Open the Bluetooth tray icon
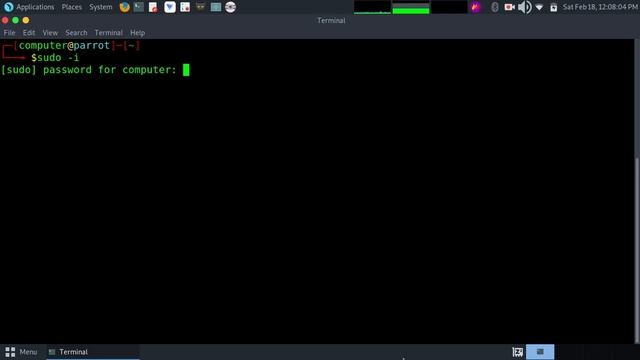 click(495, 7)
